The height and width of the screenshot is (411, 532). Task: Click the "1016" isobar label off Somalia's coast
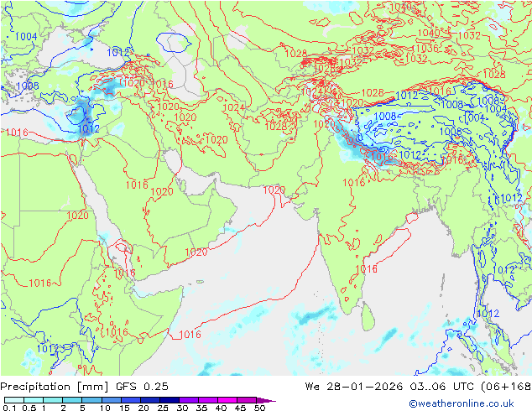tap(190, 335)
